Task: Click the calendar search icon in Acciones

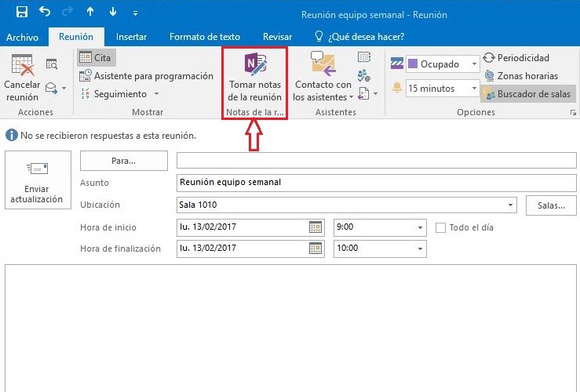Action: click(52, 64)
